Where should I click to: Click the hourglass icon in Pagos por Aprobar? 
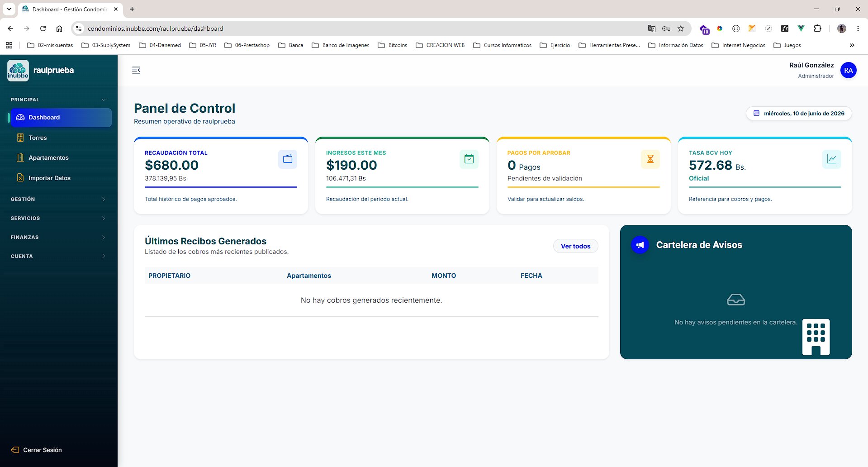pyautogui.click(x=650, y=159)
